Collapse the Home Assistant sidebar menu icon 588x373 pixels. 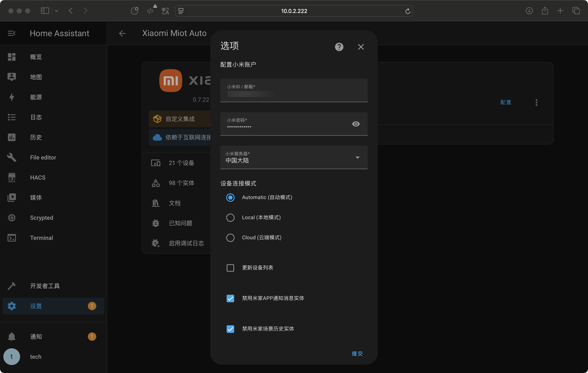(12, 33)
